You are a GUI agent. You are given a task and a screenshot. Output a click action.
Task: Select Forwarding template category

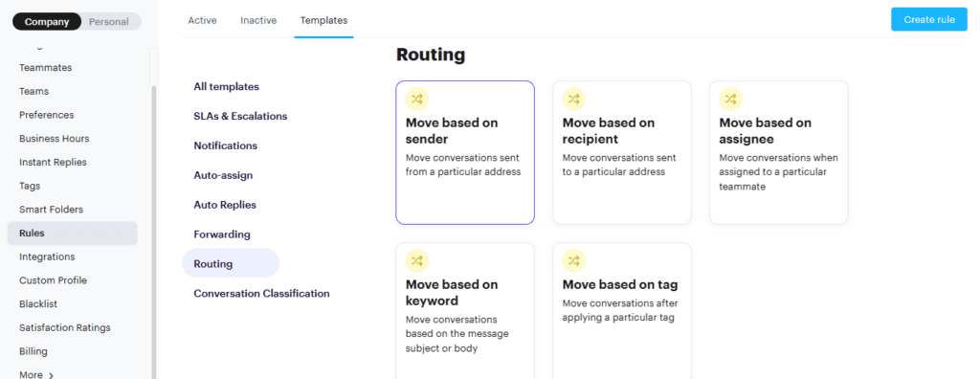(222, 234)
